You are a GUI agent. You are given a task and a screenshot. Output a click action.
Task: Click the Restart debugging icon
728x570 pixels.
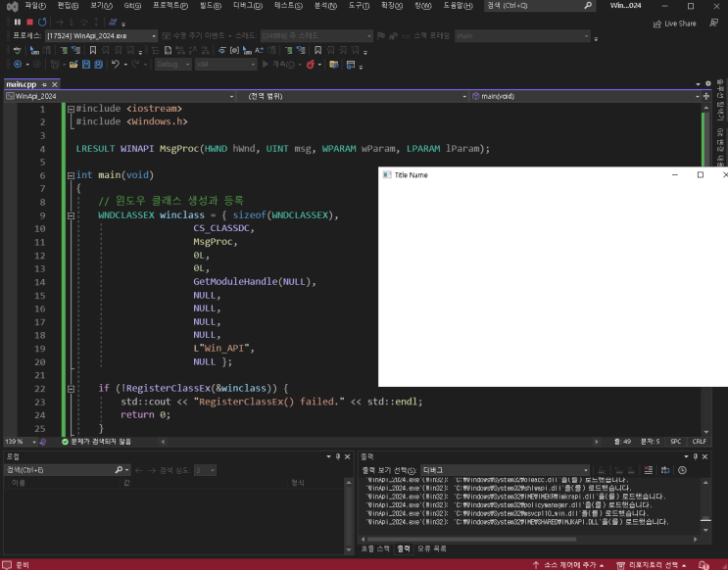(42, 22)
